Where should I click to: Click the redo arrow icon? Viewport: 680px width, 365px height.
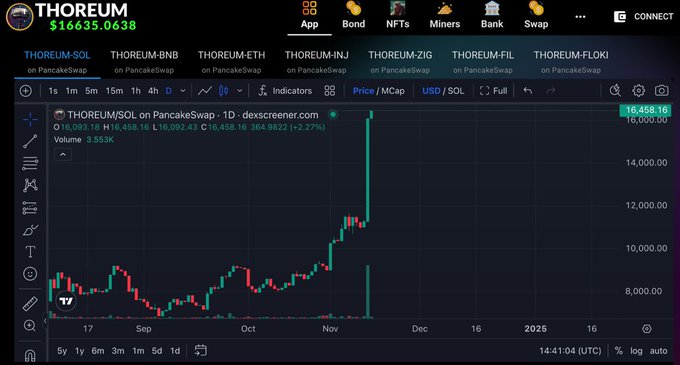tap(551, 91)
